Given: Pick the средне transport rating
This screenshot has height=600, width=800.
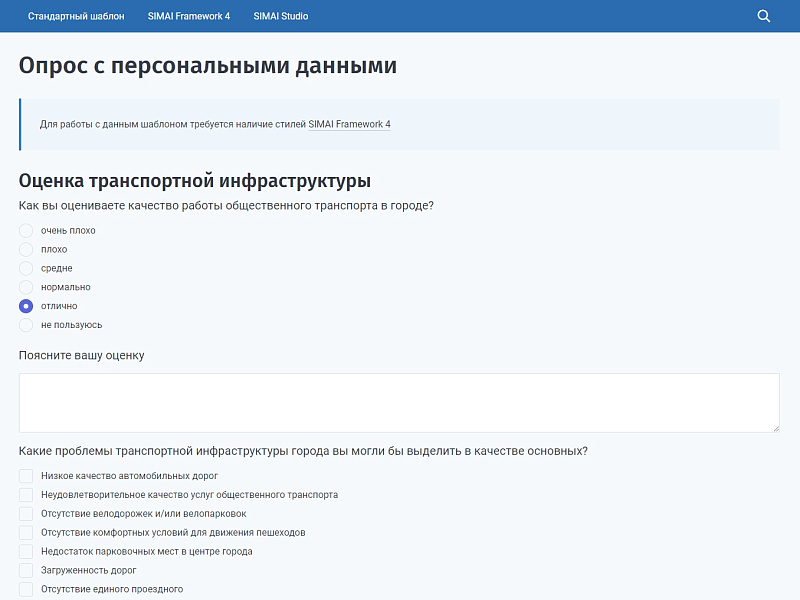Looking at the screenshot, I should pyautogui.click(x=25, y=268).
